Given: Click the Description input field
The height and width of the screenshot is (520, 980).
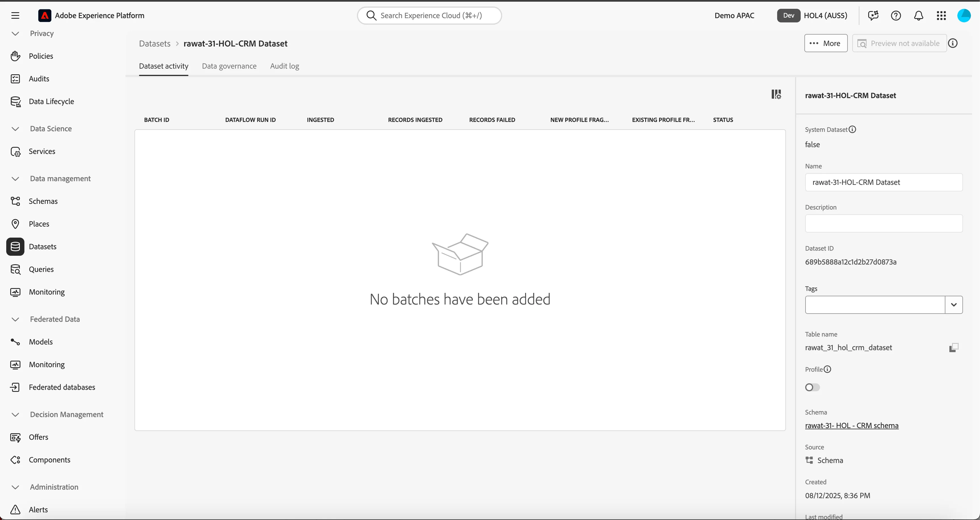Looking at the screenshot, I should click(x=883, y=223).
